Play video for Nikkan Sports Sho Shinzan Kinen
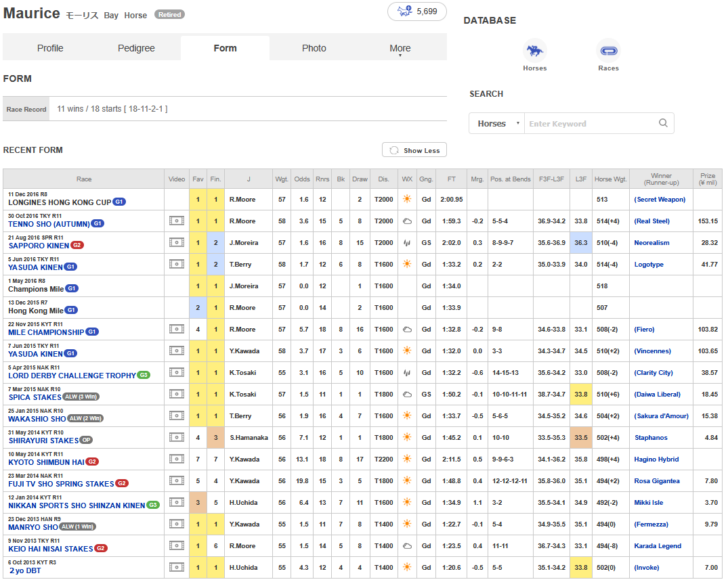This screenshot has width=728, height=584. pyautogui.click(x=177, y=502)
